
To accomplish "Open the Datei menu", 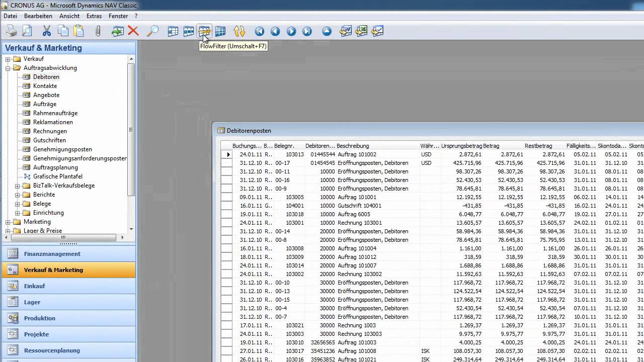I will (x=10, y=16).
